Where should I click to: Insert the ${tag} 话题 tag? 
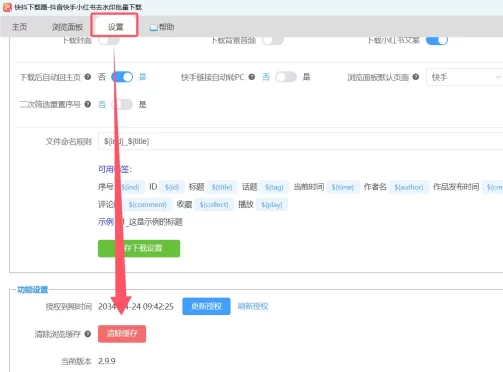[x=274, y=187]
